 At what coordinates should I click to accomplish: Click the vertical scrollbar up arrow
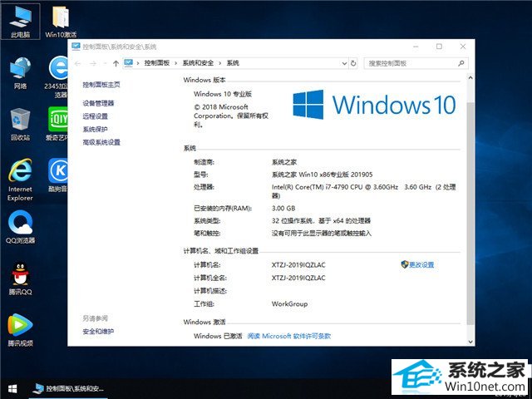click(470, 77)
